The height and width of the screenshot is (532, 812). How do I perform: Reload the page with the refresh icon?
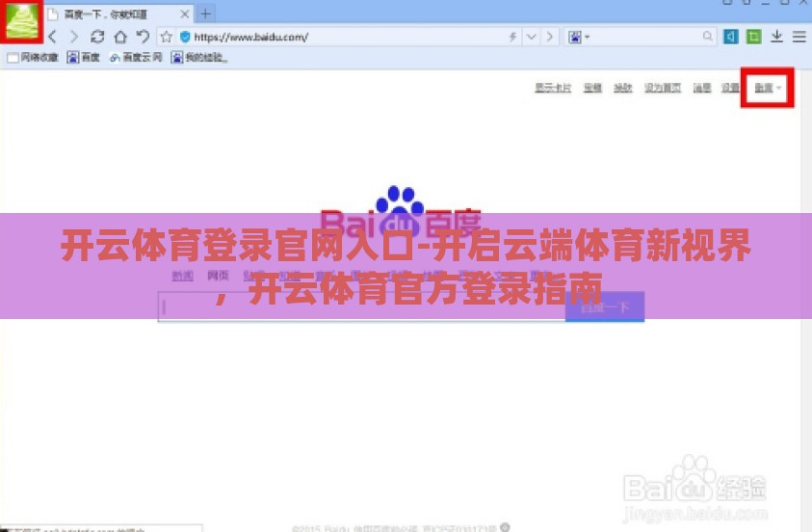click(x=97, y=37)
